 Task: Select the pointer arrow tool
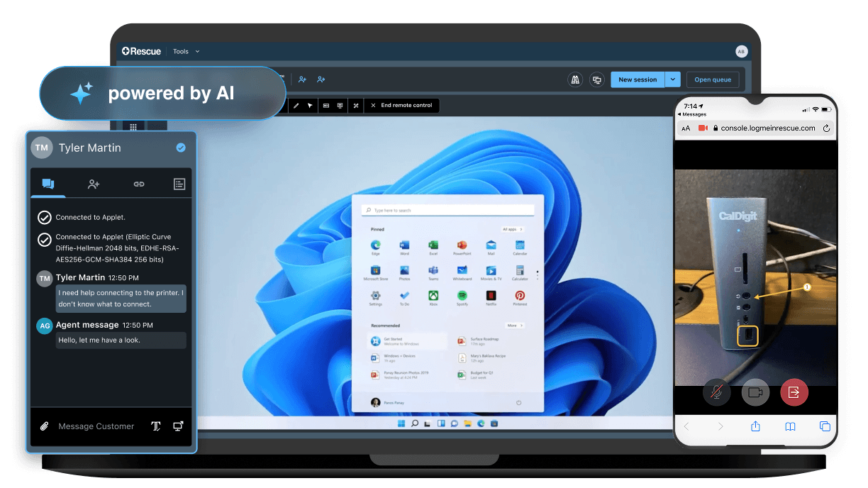click(x=310, y=106)
